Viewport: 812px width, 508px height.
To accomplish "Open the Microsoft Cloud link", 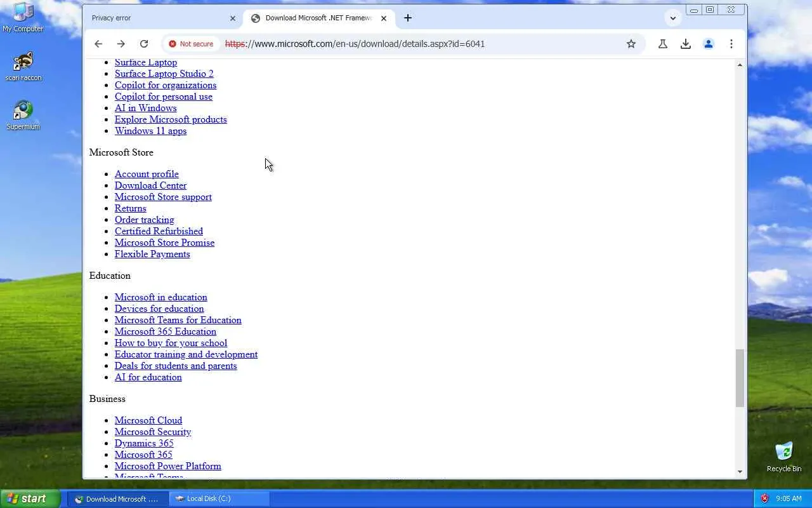I will coord(148,420).
